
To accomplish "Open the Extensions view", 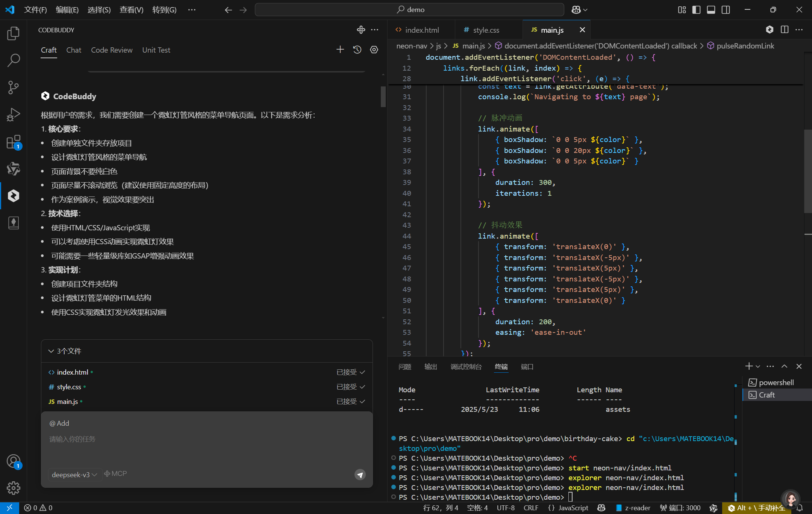I will pyautogui.click(x=13, y=142).
